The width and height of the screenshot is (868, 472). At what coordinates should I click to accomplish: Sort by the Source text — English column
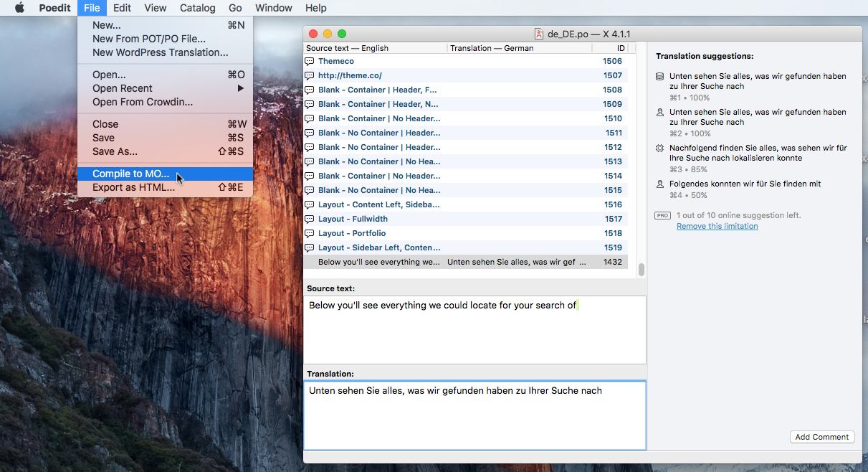click(375, 48)
